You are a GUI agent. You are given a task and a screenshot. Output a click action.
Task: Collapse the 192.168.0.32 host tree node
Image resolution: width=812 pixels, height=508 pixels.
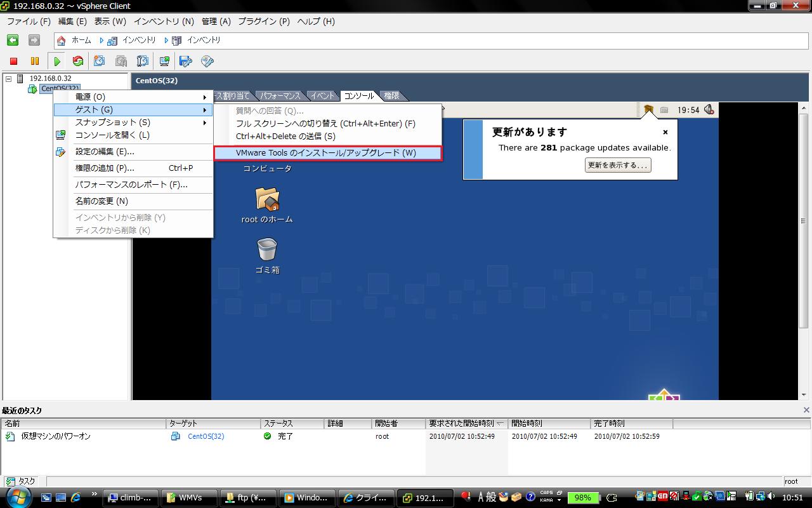click(x=8, y=79)
